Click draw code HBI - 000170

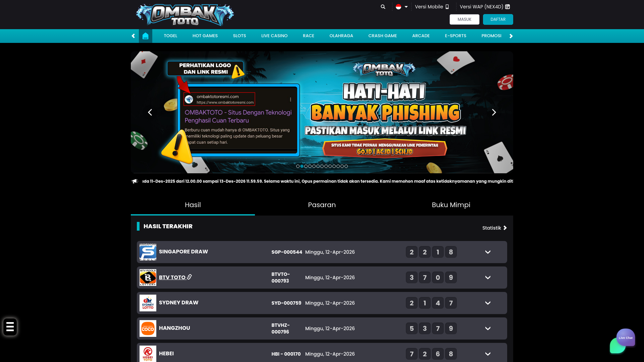(286, 354)
